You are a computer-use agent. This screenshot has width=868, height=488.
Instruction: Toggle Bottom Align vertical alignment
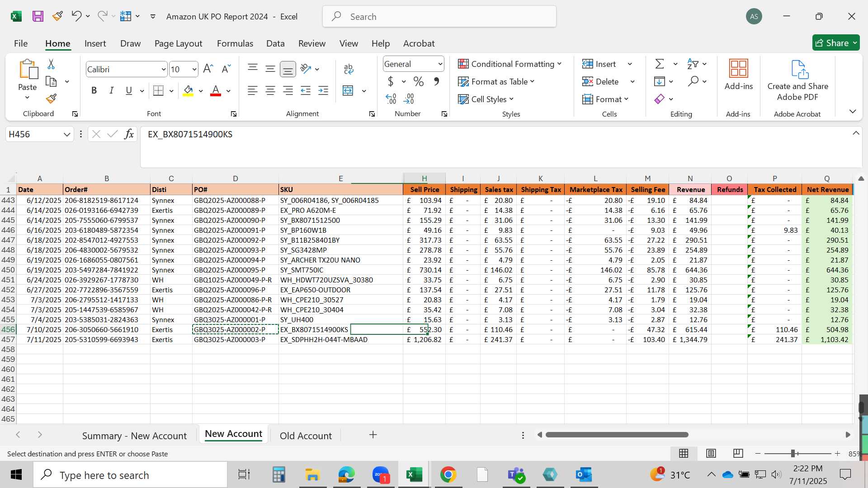pyautogui.click(x=288, y=69)
